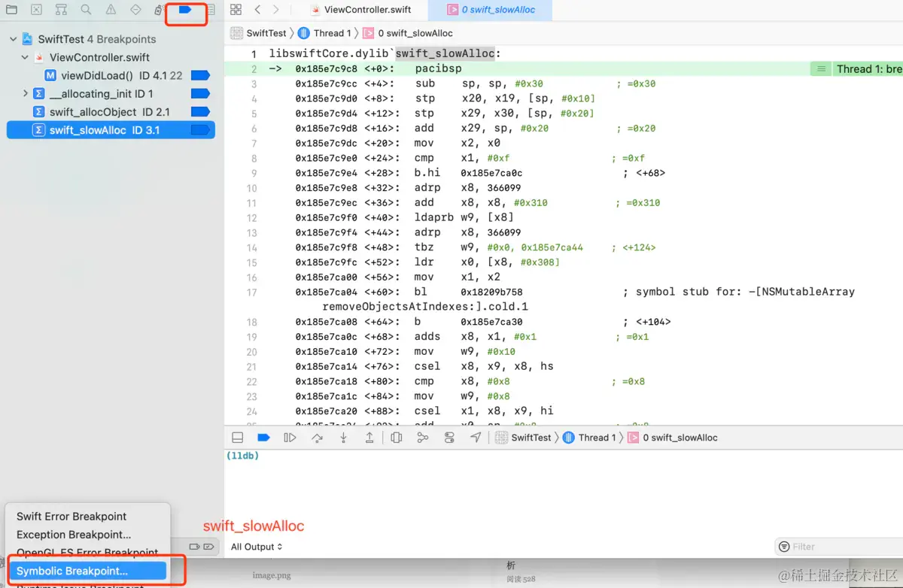Choose OpenGL ES Error Breakpoint menu item
Screen dimensions: 903x588
[x=87, y=553]
